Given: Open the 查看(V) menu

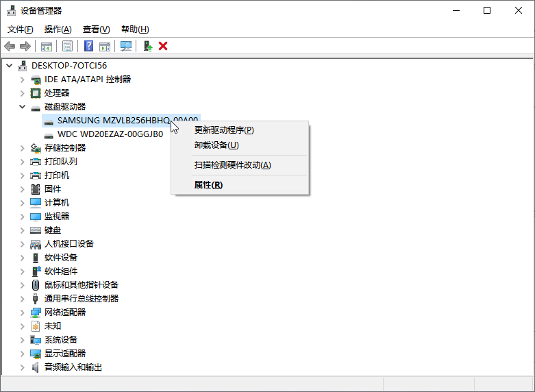Looking at the screenshot, I should 96,29.
